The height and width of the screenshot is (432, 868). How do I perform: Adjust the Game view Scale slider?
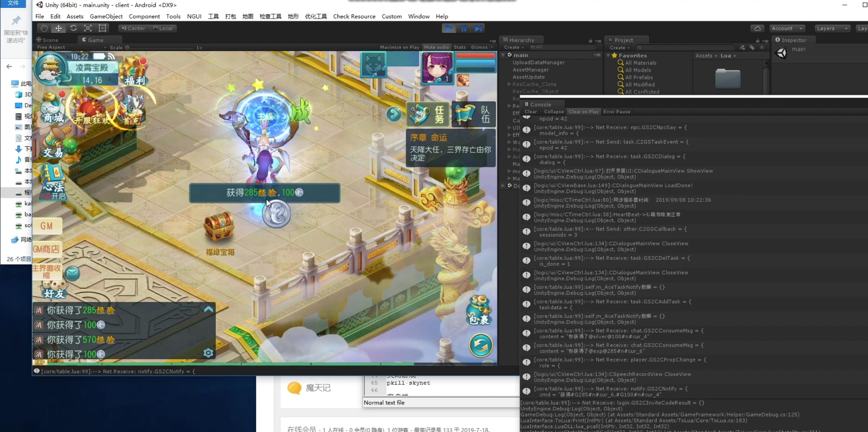click(128, 48)
